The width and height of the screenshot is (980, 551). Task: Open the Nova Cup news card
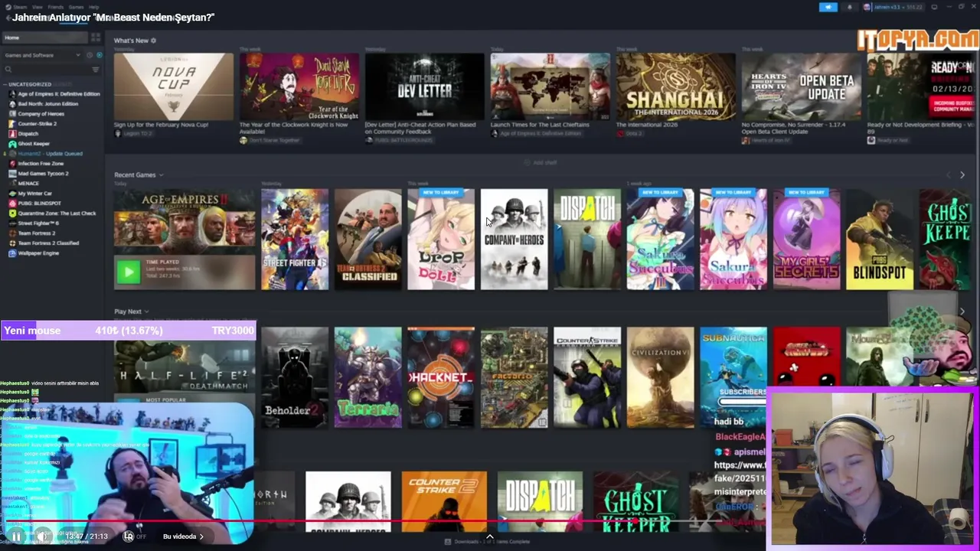tap(174, 86)
